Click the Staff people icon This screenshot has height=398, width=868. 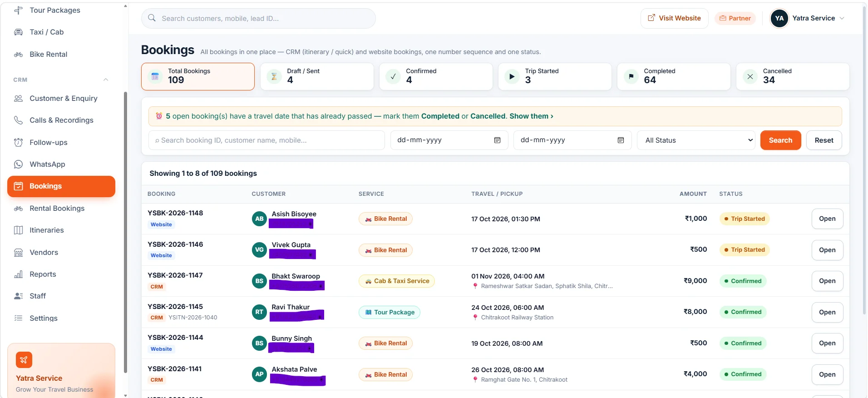click(18, 296)
